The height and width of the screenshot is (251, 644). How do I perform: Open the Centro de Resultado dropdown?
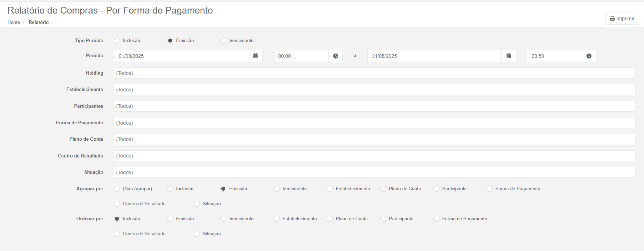[x=374, y=156]
